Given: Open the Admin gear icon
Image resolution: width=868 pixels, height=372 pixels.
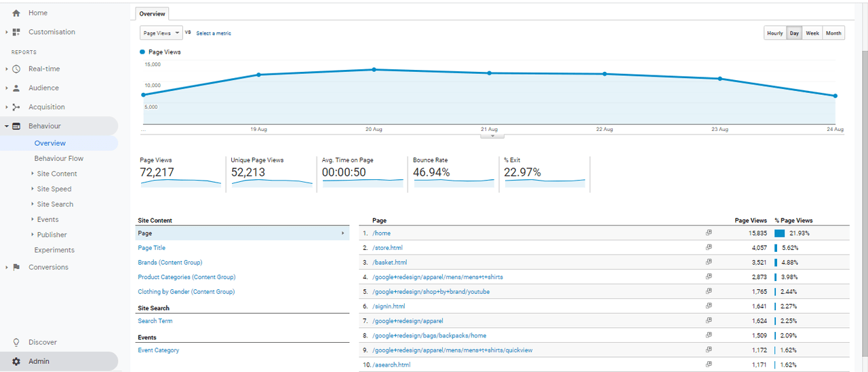Looking at the screenshot, I should 16,361.
